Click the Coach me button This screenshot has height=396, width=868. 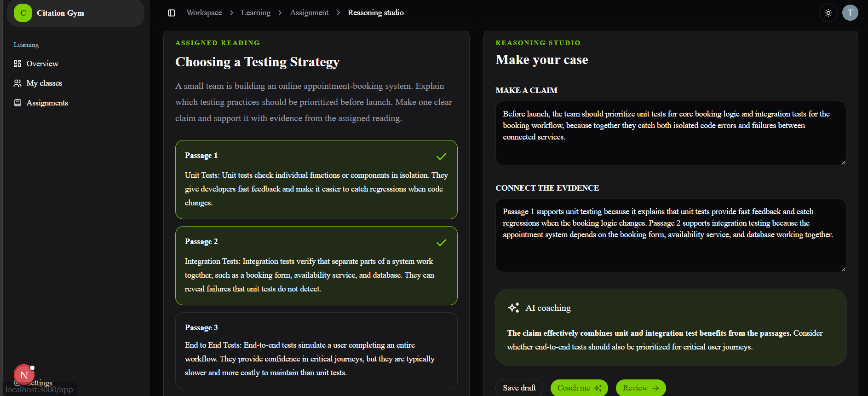click(x=579, y=388)
